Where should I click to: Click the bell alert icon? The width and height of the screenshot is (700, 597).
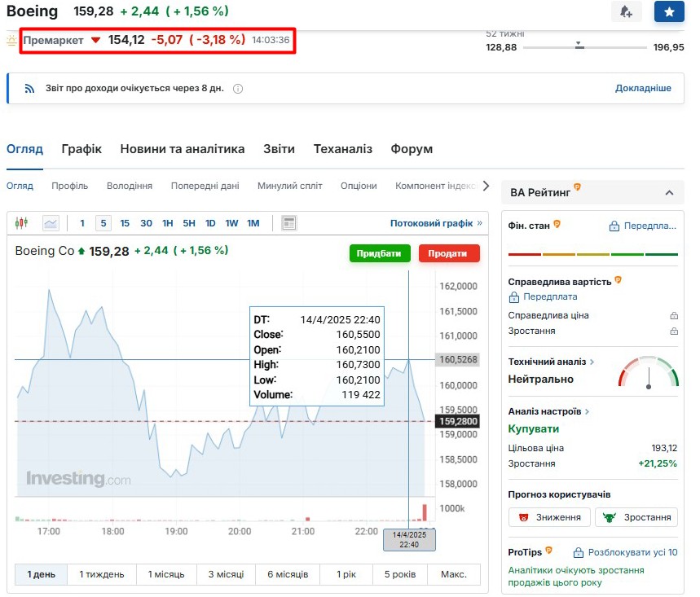coord(626,11)
